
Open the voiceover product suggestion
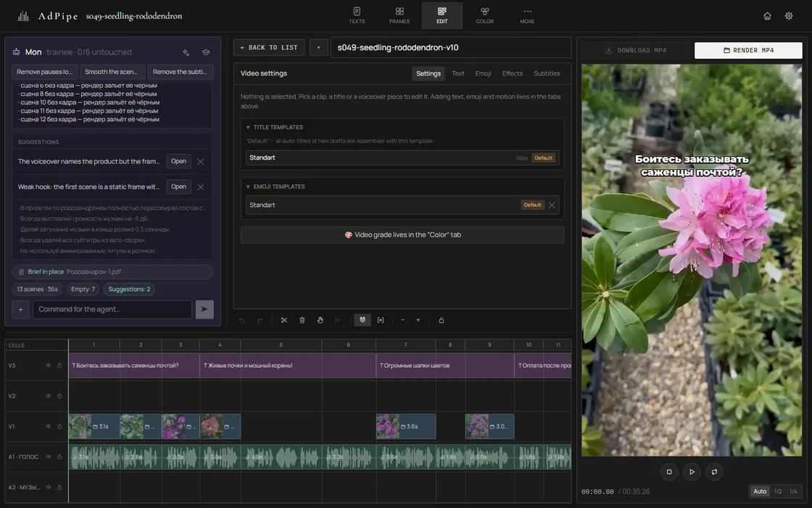click(x=178, y=162)
